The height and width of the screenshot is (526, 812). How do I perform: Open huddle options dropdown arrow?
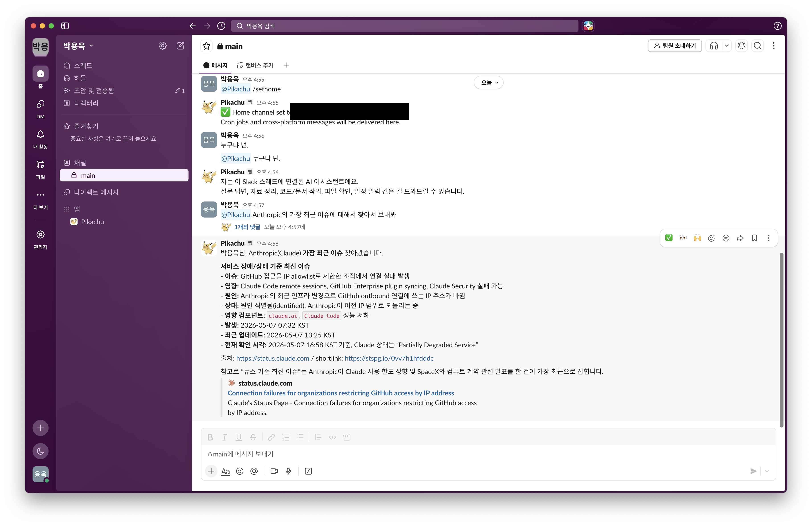point(727,46)
